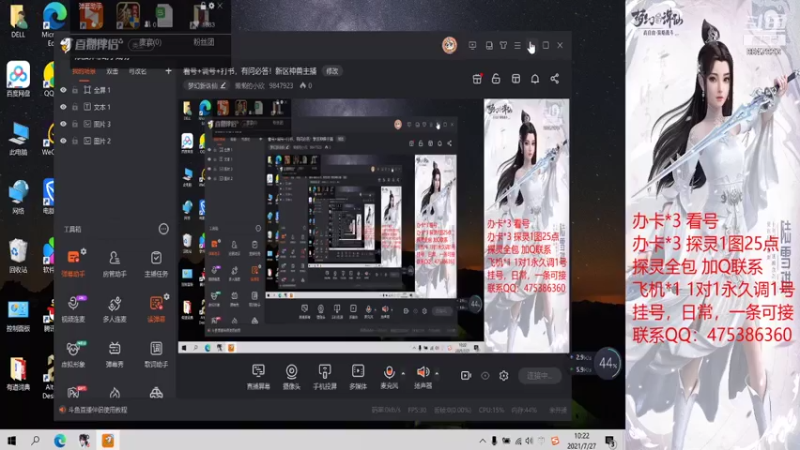Open the 房管助手 room manager tool
Image resolution: width=800 pixels, height=450 pixels.
pos(114,262)
